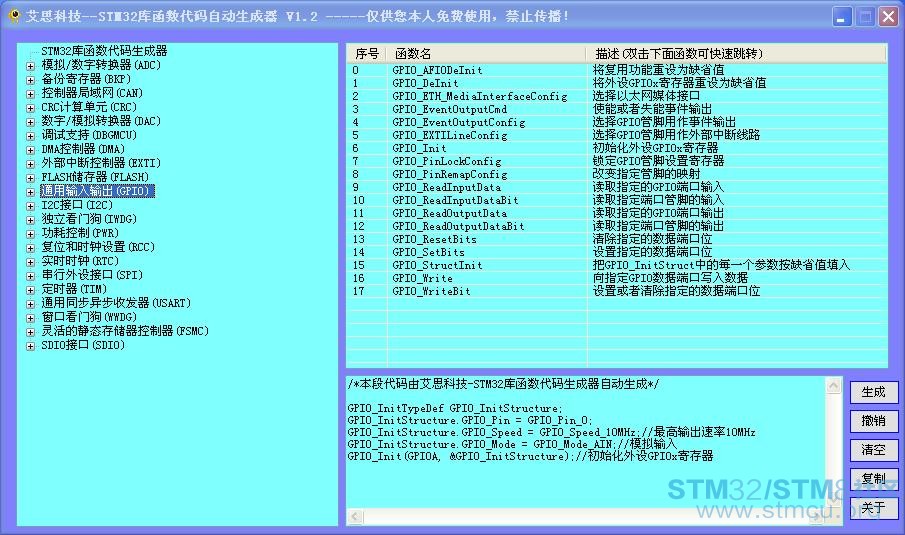Select the 定时器 (TIM) tree item
Image resolution: width=905 pixels, height=535 pixels.
[x=74, y=289]
